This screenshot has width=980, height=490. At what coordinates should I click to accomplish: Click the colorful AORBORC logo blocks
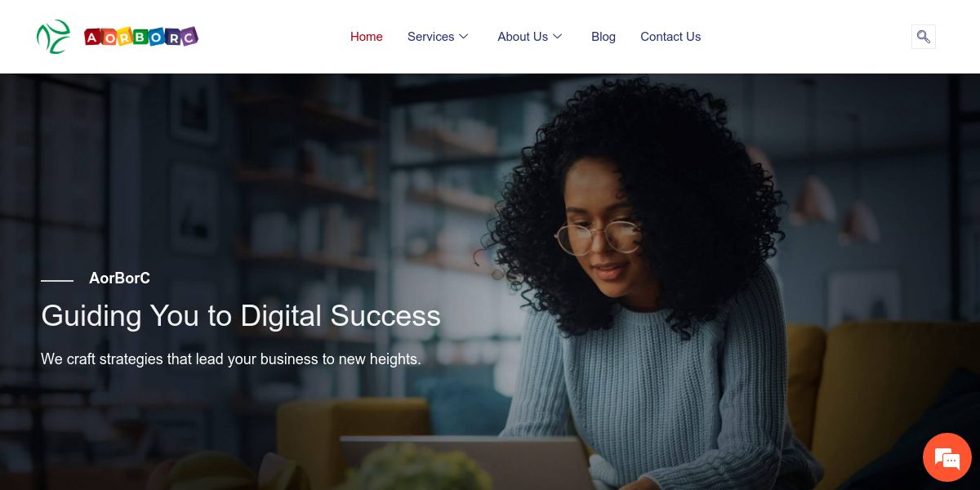(x=141, y=37)
